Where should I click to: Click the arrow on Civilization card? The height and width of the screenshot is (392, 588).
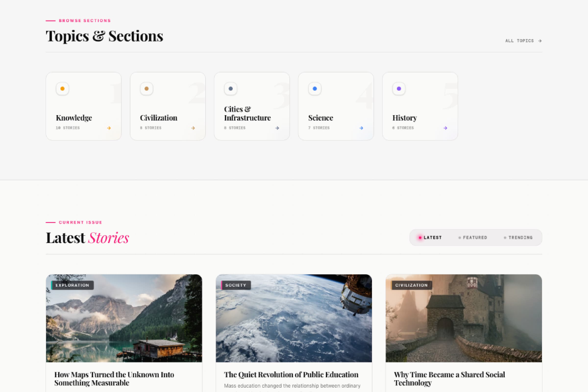click(x=193, y=128)
